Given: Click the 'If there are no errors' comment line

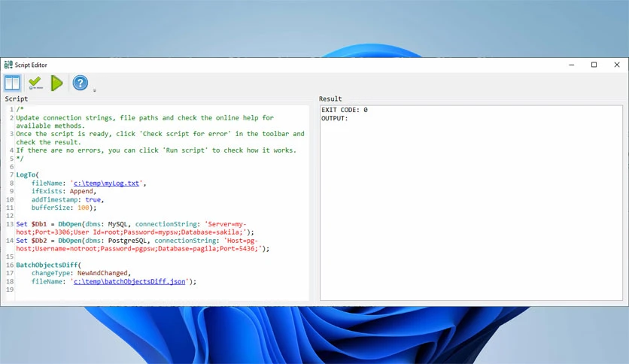Looking at the screenshot, I should pyautogui.click(x=156, y=150).
